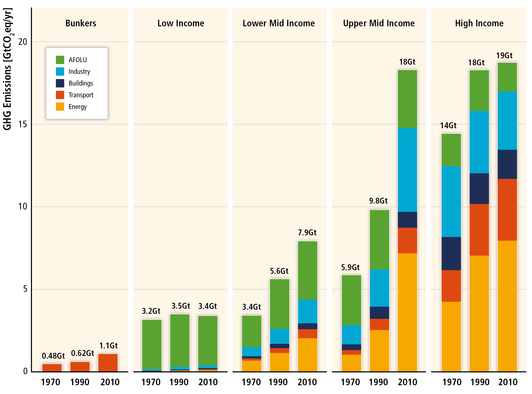Click the 19Gt High Income 2010 label
Viewport: 532px width, 394px height.
coord(504,55)
